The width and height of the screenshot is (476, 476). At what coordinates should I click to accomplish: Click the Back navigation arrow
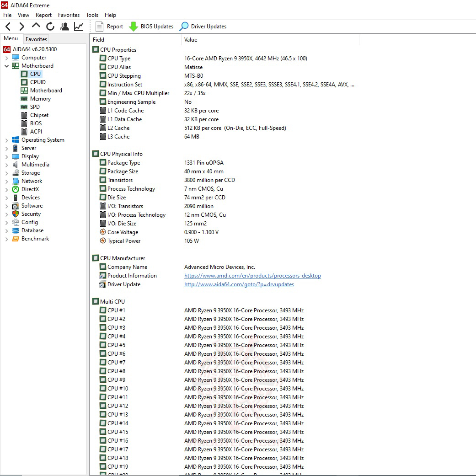point(8,27)
